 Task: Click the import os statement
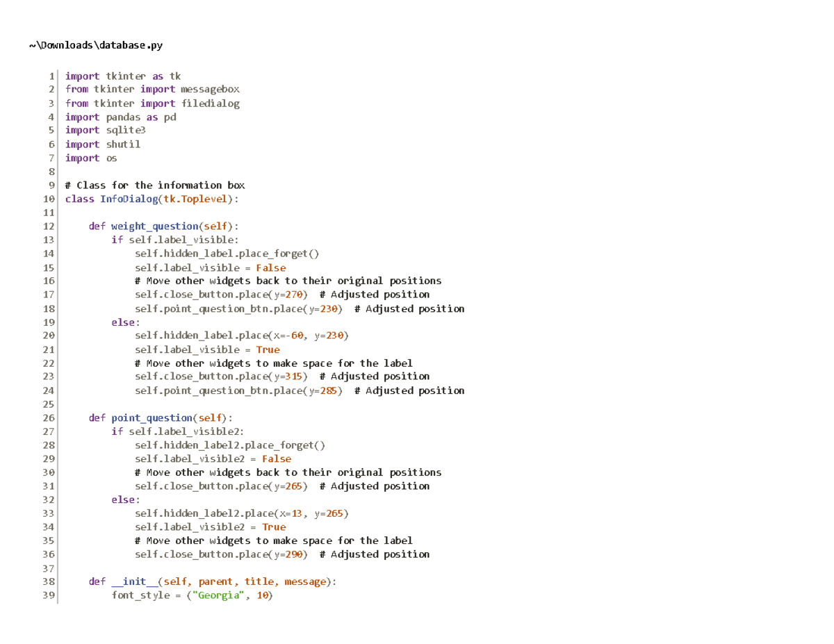click(91, 158)
